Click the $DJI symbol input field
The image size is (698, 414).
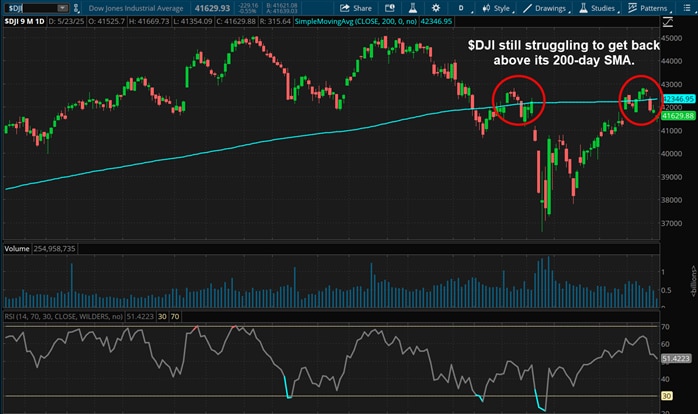(x=33, y=8)
